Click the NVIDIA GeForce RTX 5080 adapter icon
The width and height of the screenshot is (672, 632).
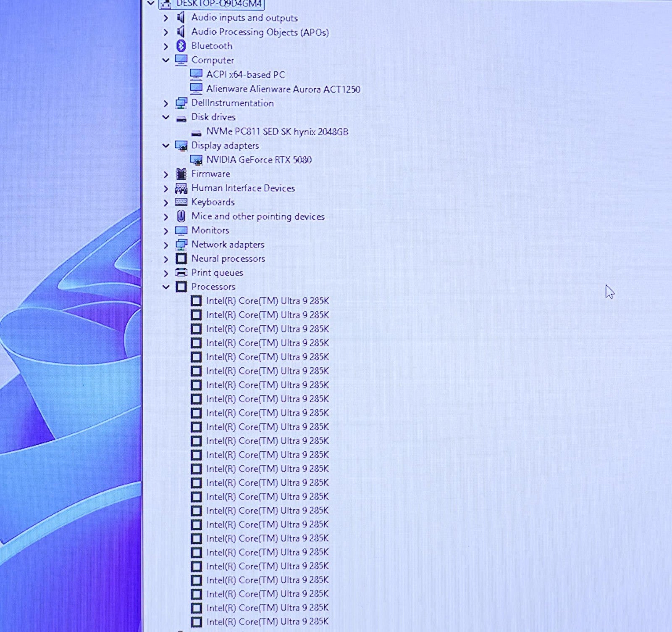(x=196, y=160)
